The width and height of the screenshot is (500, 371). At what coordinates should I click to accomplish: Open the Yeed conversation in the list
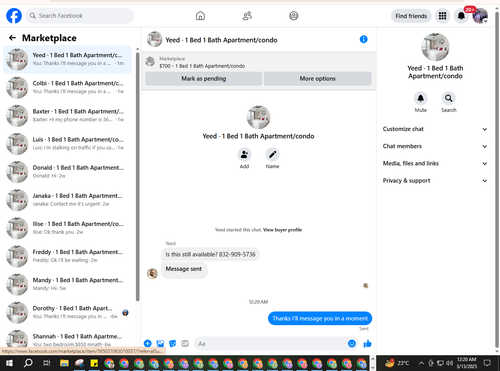pos(67,59)
